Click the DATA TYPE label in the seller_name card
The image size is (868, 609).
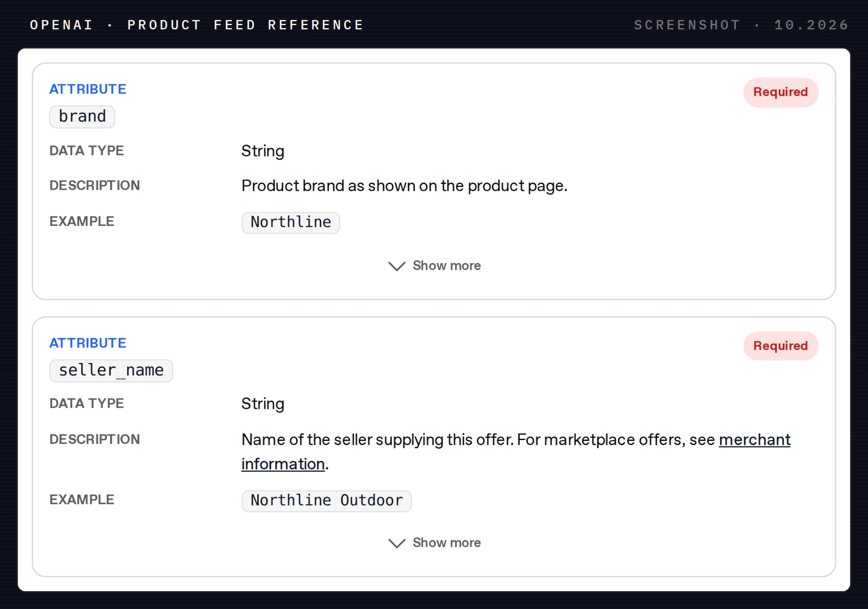86,403
